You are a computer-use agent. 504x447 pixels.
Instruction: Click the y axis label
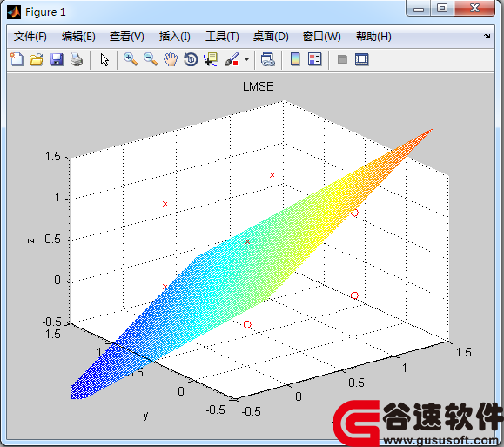[146, 415]
